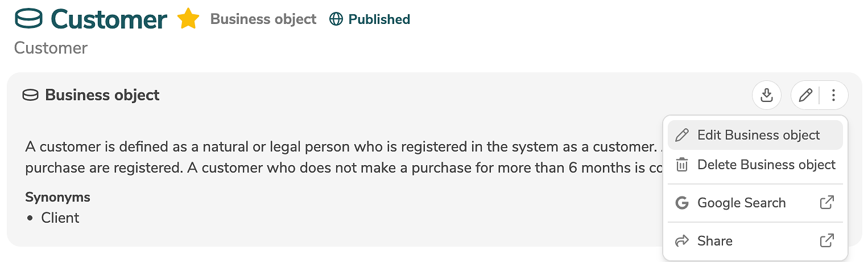Image resolution: width=868 pixels, height=262 pixels.
Task: Click the database icon beside Customer title
Action: (x=29, y=19)
